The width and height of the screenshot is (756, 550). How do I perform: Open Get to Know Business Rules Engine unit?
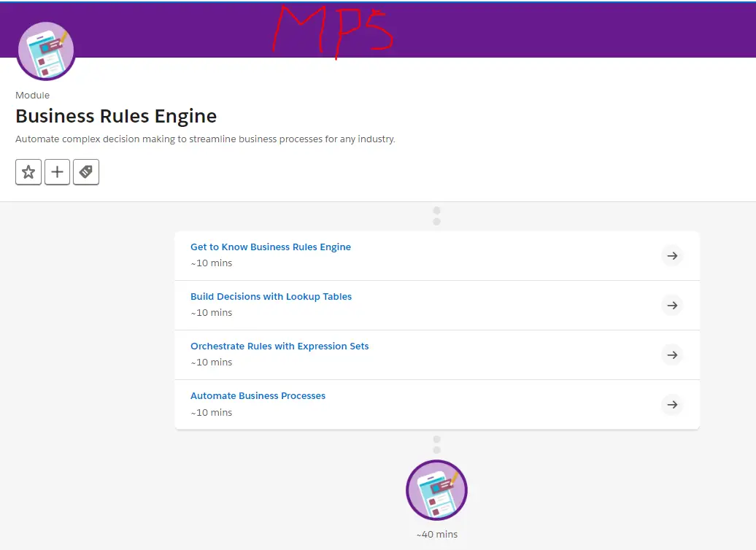pyautogui.click(x=271, y=247)
